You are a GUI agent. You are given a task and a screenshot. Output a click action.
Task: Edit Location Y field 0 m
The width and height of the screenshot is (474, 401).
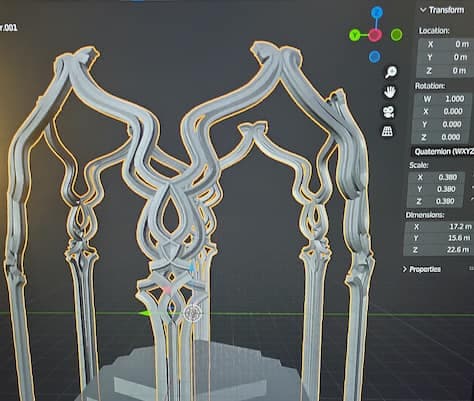coord(445,57)
